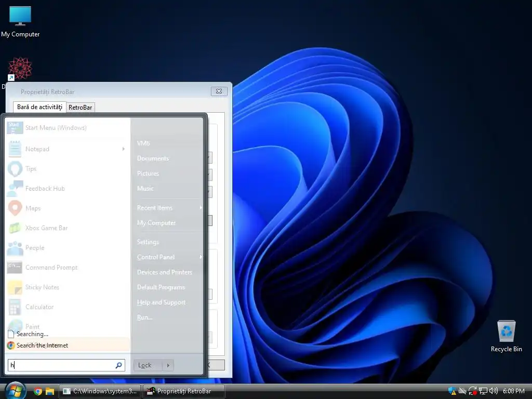532x399 pixels.
Task: Open the network tray icon
Action: [x=483, y=391]
